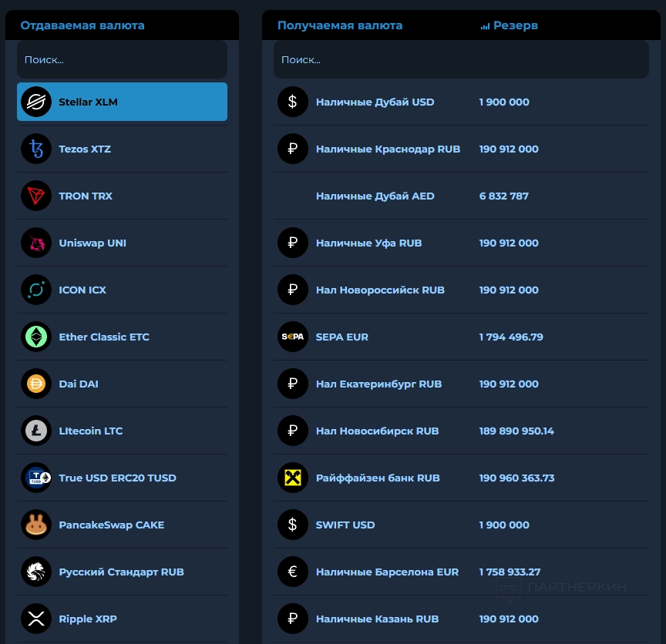The height and width of the screenshot is (644, 666).
Task: Select Райффайзен банк RUB label
Action: click(x=378, y=478)
